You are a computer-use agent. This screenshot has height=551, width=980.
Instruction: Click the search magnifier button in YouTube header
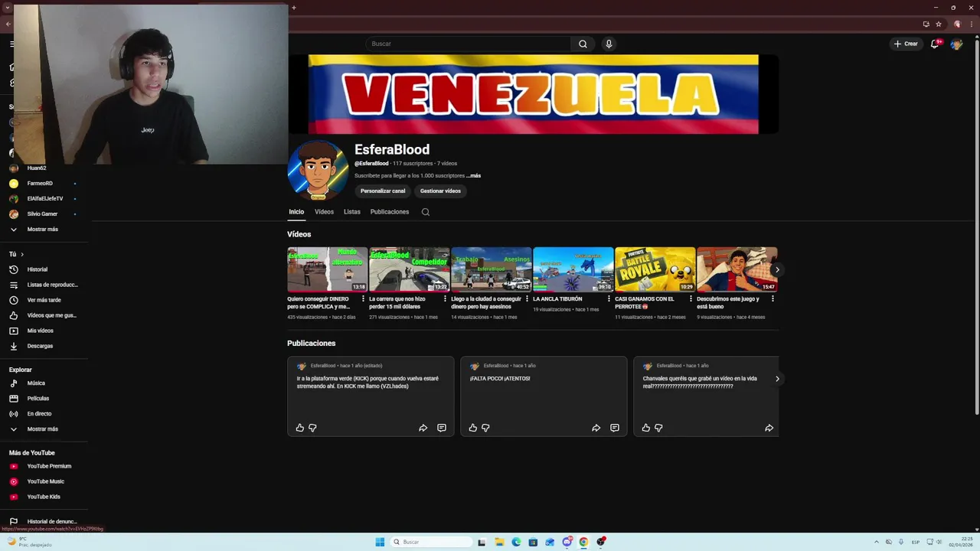click(x=583, y=44)
